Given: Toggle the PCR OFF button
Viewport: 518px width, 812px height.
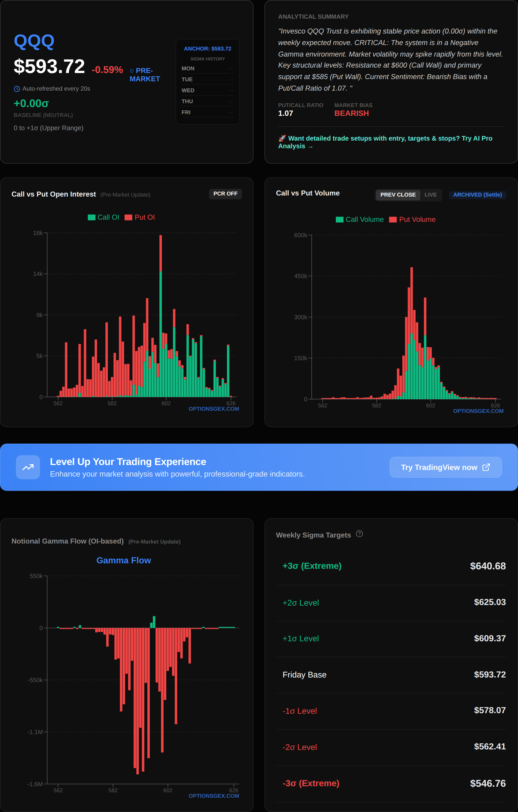Looking at the screenshot, I should pos(225,194).
